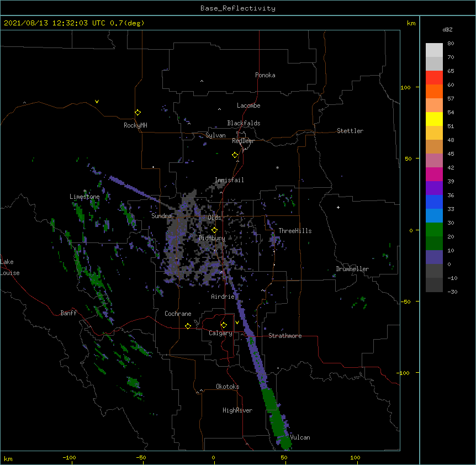Click the yellow marker between Olds and Didsbury
This screenshot has width=476, height=465.
pos(214,230)
